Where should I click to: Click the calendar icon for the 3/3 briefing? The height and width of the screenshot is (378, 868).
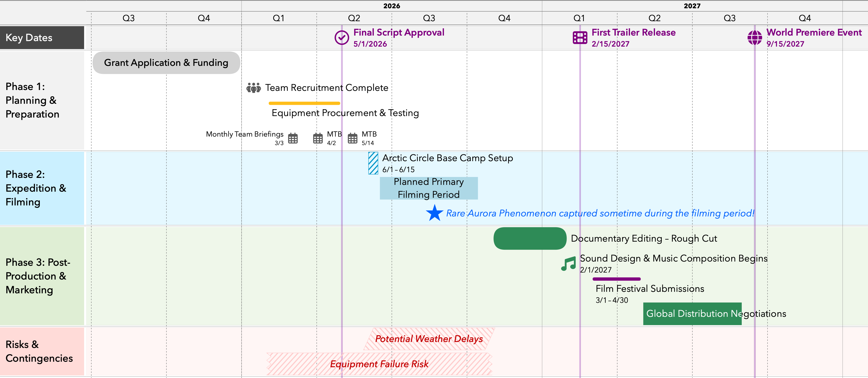[293, 138]
